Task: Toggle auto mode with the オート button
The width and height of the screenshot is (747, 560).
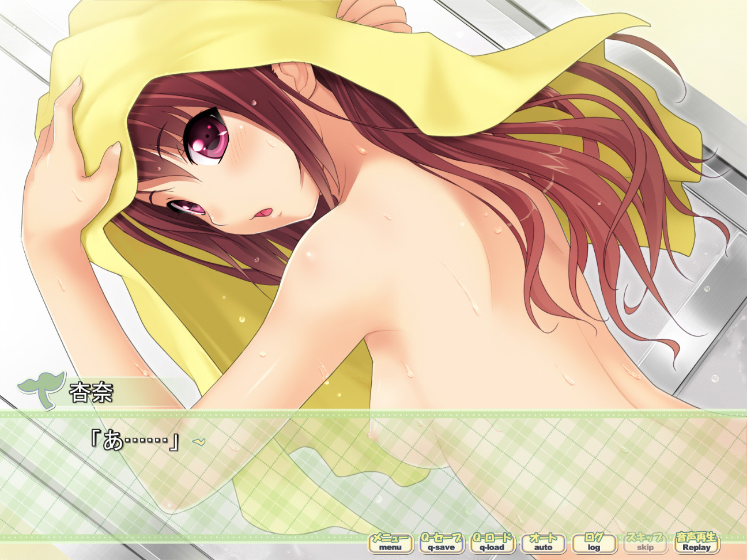Action: point(543,543)
